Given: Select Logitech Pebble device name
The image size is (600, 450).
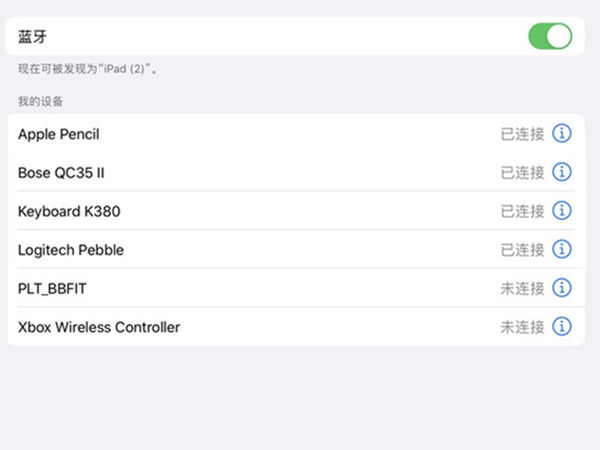Looking at the screenshot, I should [x=71, y=249].
